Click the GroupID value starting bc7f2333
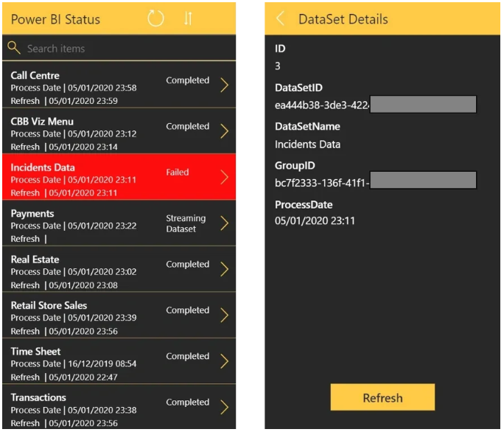The height and width of the screenshot is (432, 504). pos(322,183)
